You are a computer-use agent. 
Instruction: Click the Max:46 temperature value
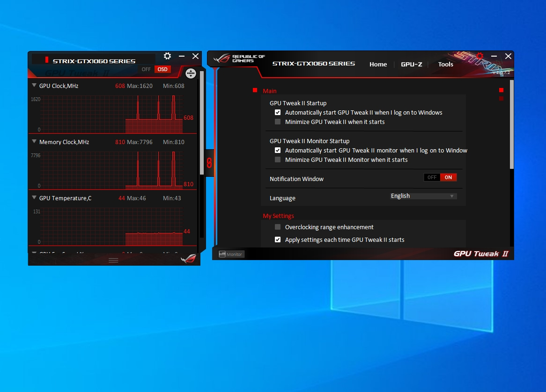(x=137, y=198)
